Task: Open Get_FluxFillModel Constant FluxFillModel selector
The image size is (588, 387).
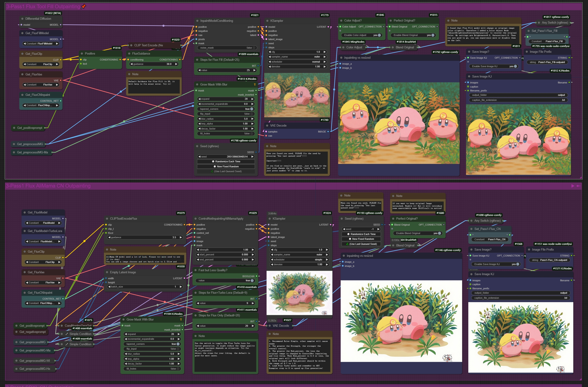Action: click(41, 44)
